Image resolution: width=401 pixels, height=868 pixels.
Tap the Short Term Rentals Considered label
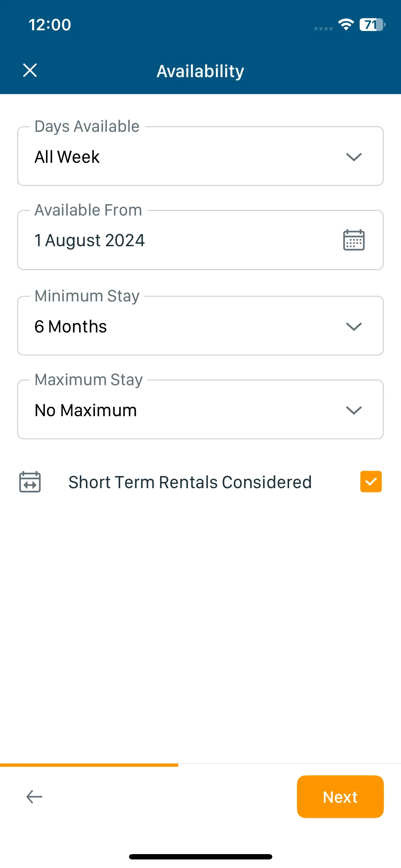point(190,482)
